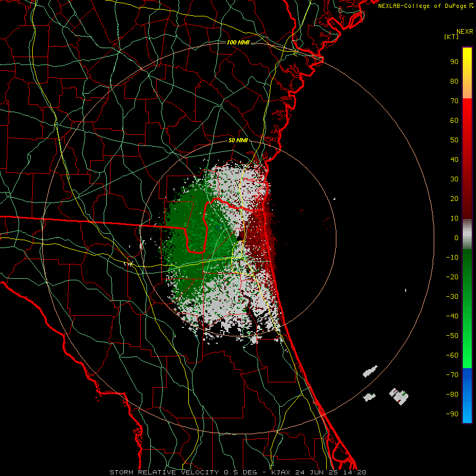
Task: Click the positive 90 value on the scale
Action: pos(454,62)
